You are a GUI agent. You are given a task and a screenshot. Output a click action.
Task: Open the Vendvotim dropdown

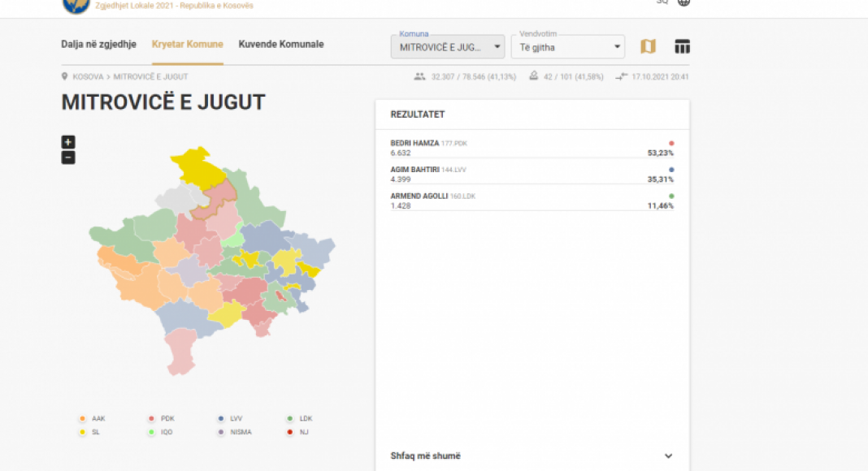coord(567,47)
